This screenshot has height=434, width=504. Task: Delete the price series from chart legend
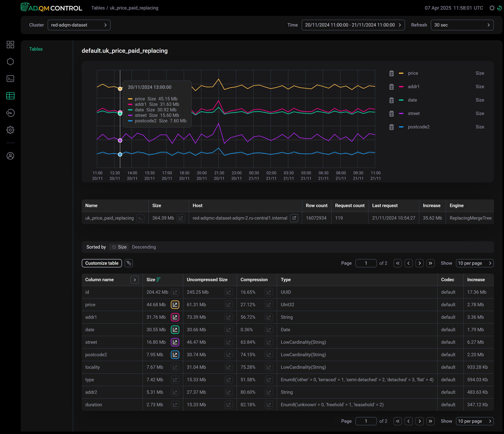391,73
